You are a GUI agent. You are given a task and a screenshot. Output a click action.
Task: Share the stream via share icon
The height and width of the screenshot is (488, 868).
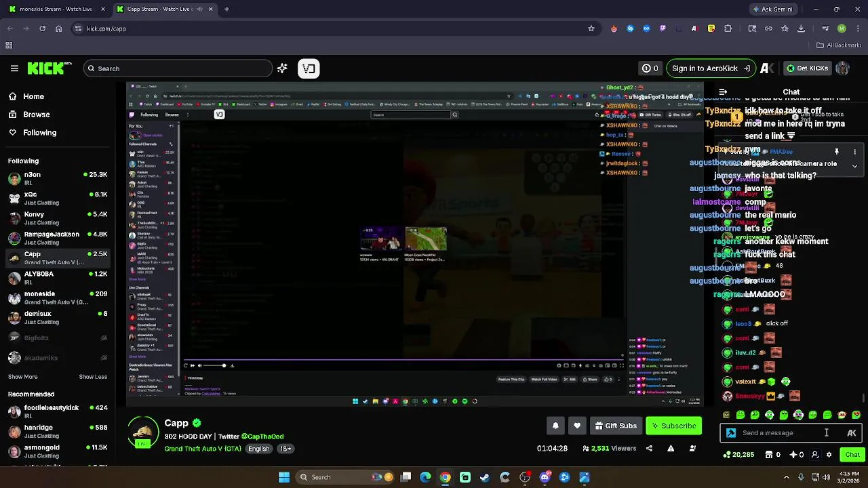pos(649,448)
